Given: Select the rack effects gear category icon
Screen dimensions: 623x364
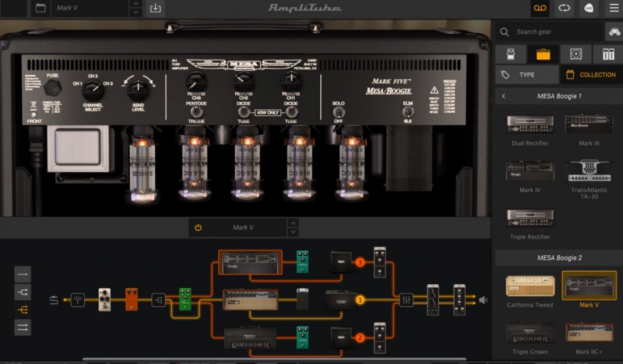Looking at the screenshot, I should click(608, 54).
